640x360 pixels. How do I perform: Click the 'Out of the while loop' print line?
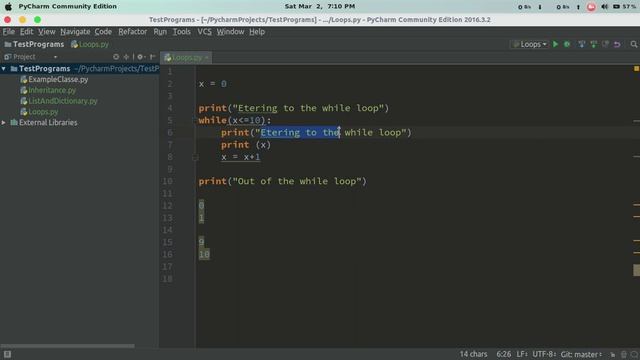pyautogui.click(x=282, y=181)
